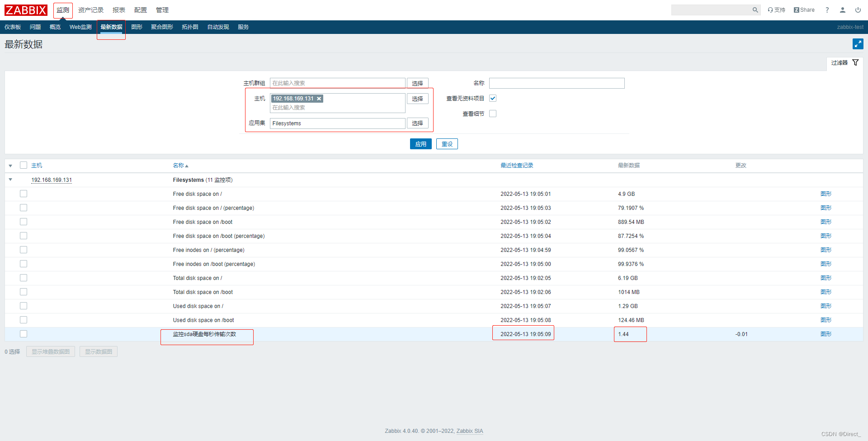Viewport: 868px width, 441px height.
Task: Open 图形 for 'Free inodes on /boot (percentage)'
Action: [x=826, y=264]
